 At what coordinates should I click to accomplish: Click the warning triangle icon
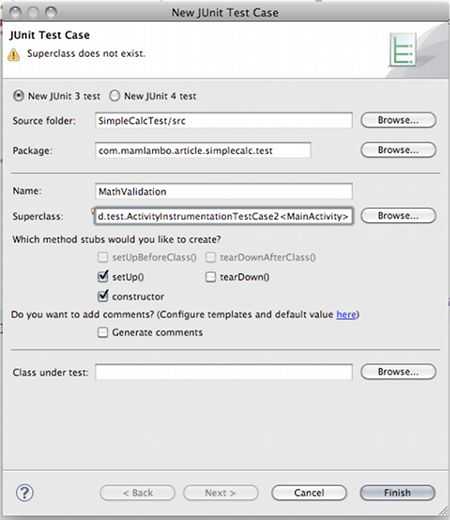(x=14, y=55)
